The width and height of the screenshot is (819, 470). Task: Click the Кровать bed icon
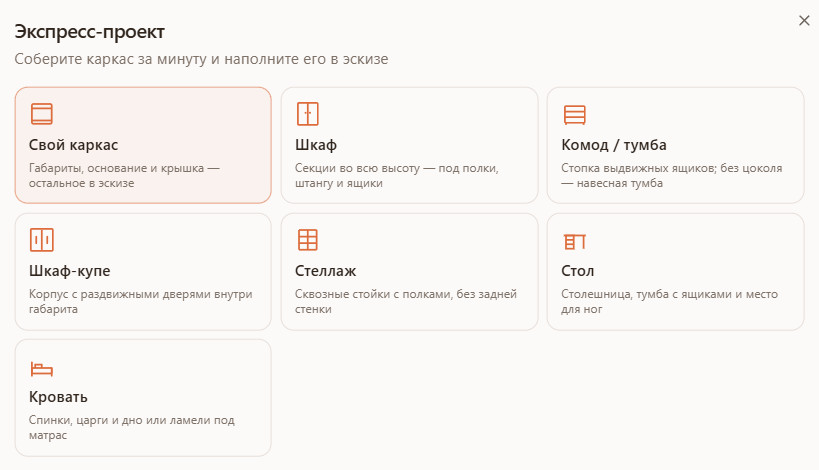(x=42, y=369)
